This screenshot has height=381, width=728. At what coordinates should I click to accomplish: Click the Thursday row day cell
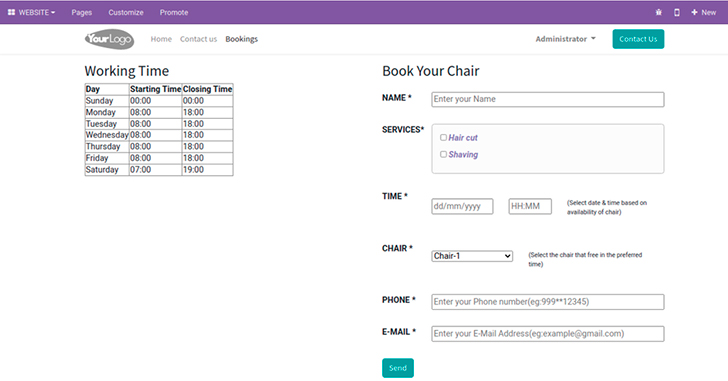(107, 147)
